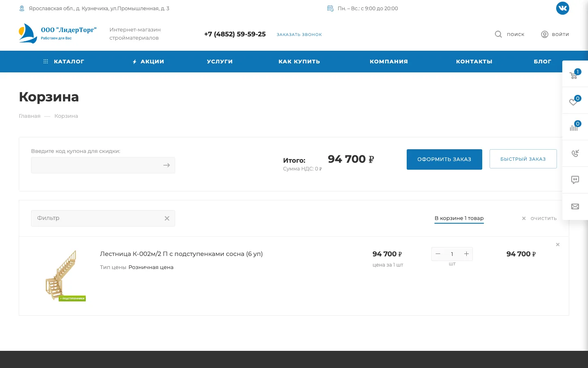Click the Войти login text
Image resolution: width=588 pixels, height=368 pixels.
click(x=560, y=34)
